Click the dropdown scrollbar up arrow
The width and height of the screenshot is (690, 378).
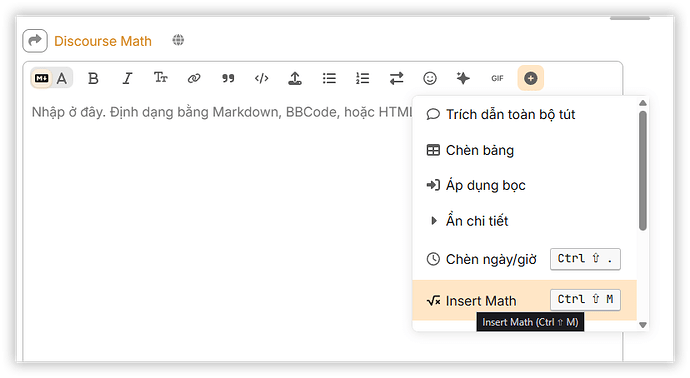[643, 103]
